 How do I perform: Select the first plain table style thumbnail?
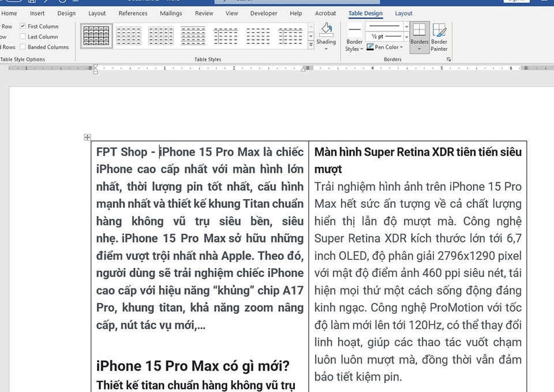[95, 36]
